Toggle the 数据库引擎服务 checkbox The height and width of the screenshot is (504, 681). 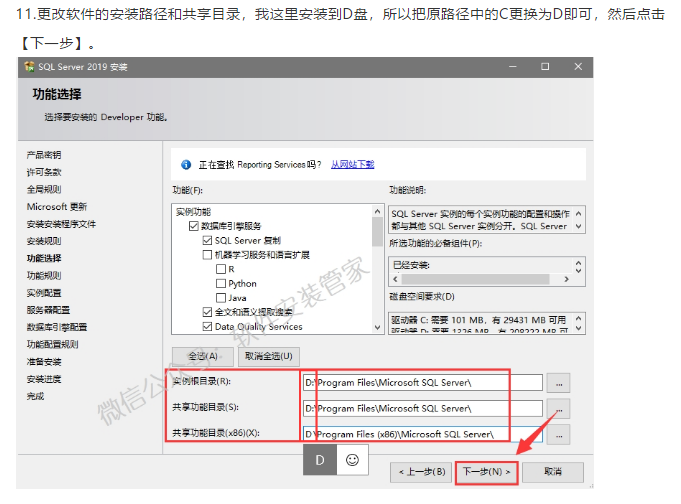pyautogui.click(x=194, y=226)
